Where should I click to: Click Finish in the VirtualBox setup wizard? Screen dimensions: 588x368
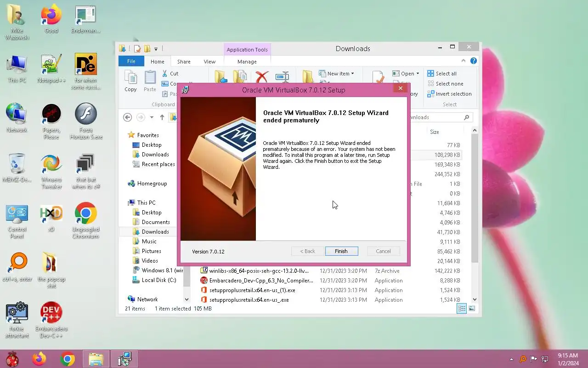341,251
